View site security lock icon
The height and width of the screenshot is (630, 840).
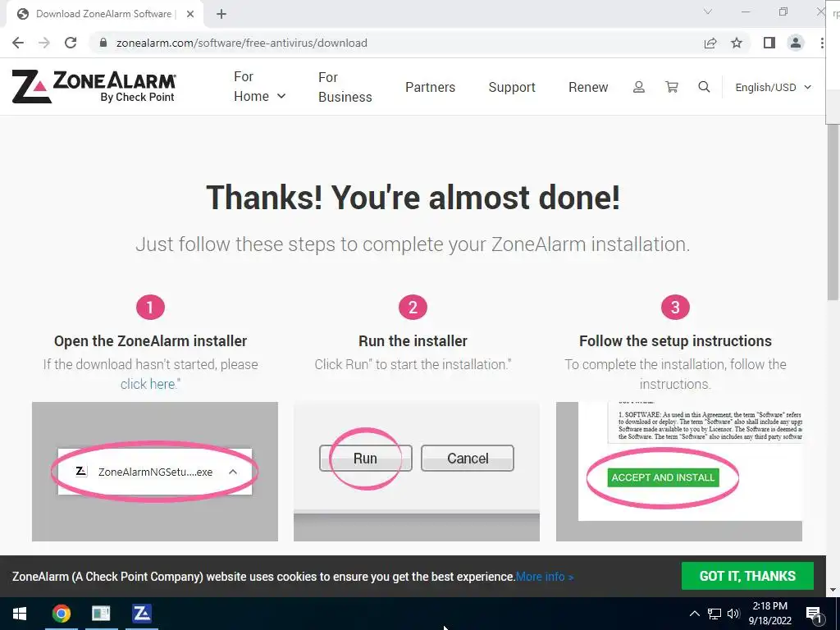click(103, 43)
